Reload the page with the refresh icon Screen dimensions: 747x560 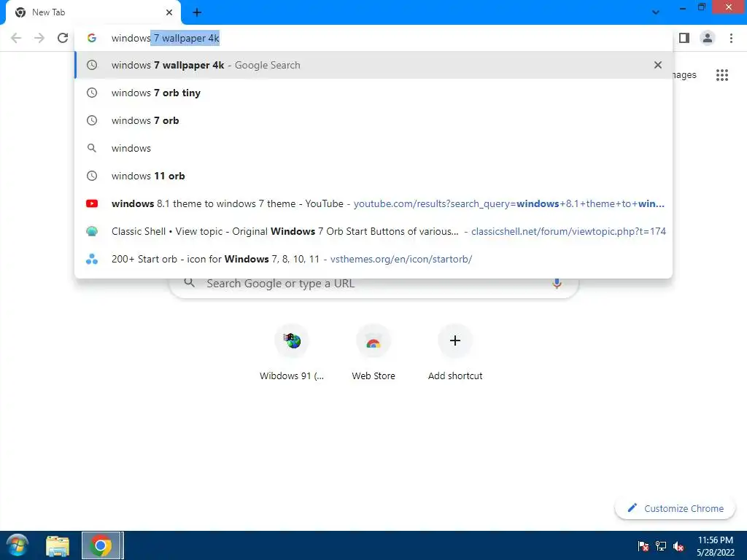click(x=63, y=38)
